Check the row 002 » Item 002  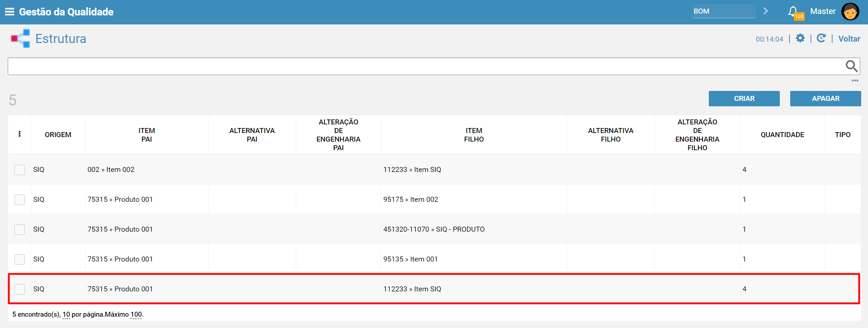19,170
